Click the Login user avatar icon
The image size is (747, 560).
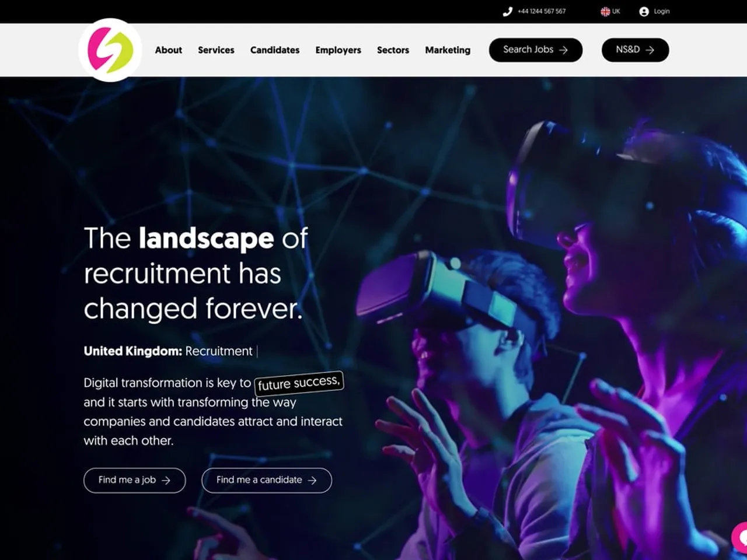tap(644, 12)
